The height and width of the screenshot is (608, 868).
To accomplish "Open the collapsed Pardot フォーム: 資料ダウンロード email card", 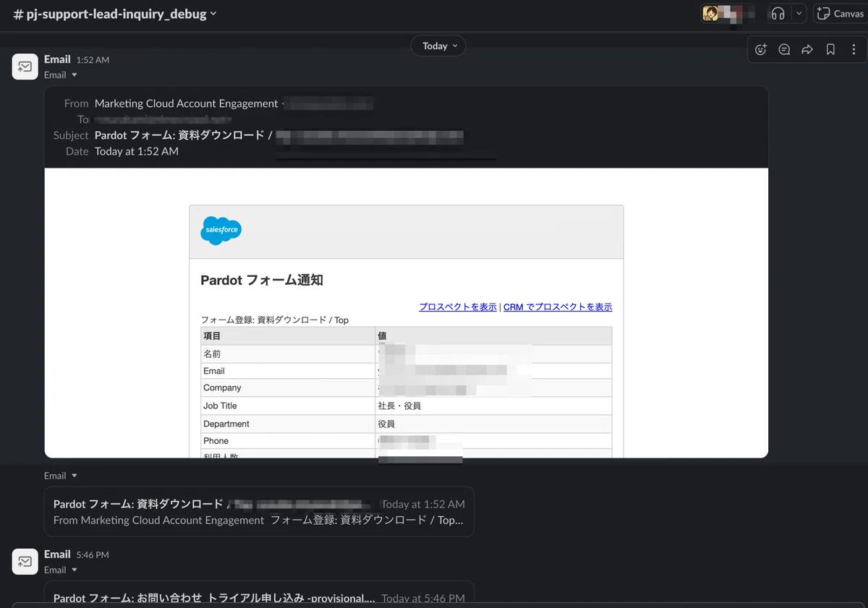I will pyautogui.click(x=259, y=511).
